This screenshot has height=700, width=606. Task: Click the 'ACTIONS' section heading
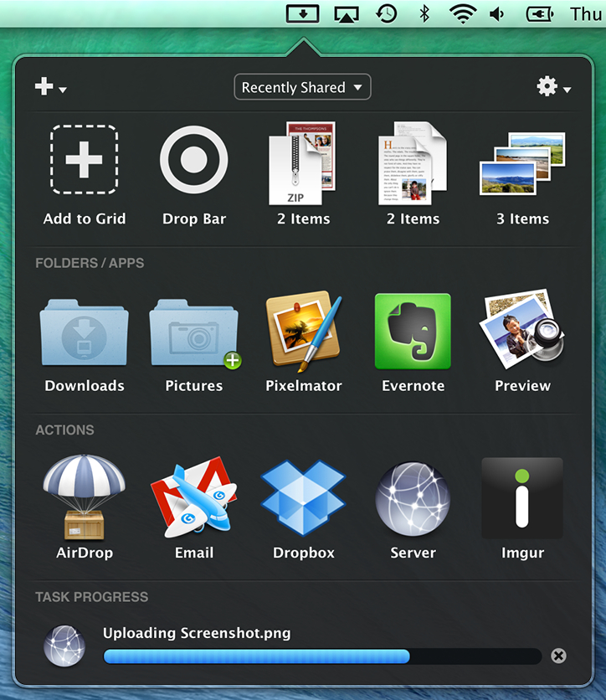pyautogui.click(x=64, y=430)
